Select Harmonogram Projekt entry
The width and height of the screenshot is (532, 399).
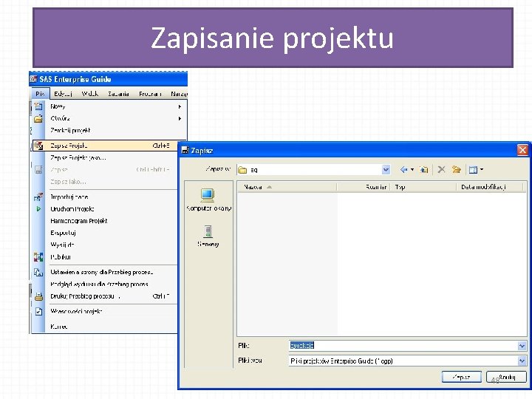(x=79, y=221)
